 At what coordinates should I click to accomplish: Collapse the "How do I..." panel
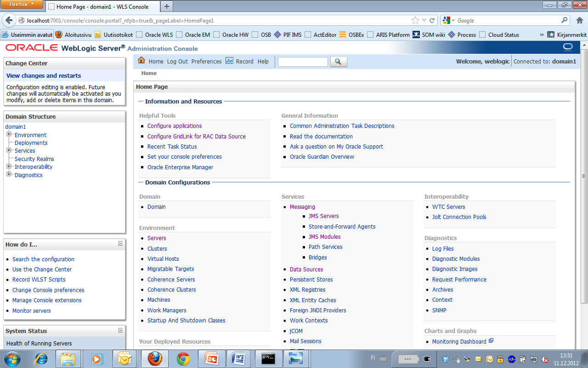coord(120,242)
